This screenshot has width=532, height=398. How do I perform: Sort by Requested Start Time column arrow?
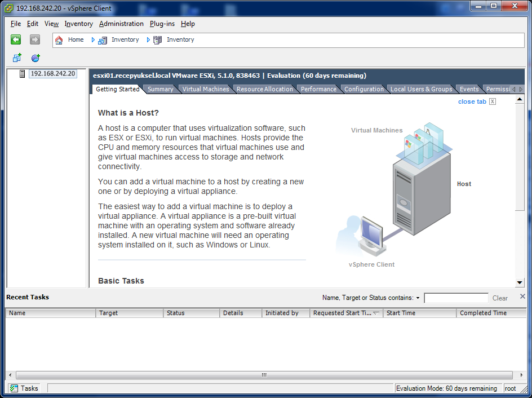pyautogui.click(x=376, y=313)
